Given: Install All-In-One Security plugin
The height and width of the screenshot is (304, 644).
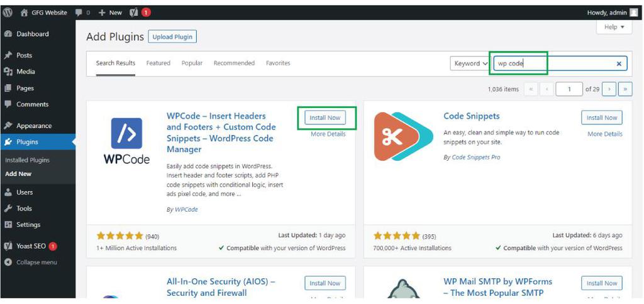Looking at the screenshot, I should tap(325, 283).
